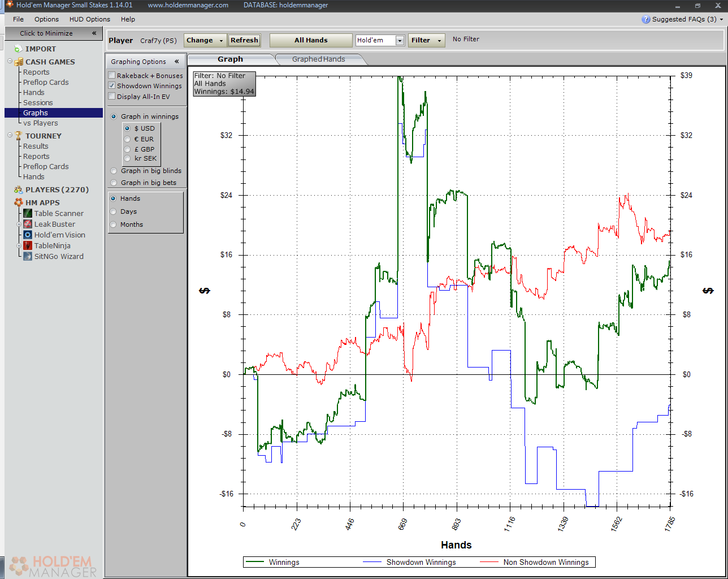Image resolution: width=728 pixels, height=579 pixels.
Task: Open the HUD Options menu
Action: pos(89,19)
